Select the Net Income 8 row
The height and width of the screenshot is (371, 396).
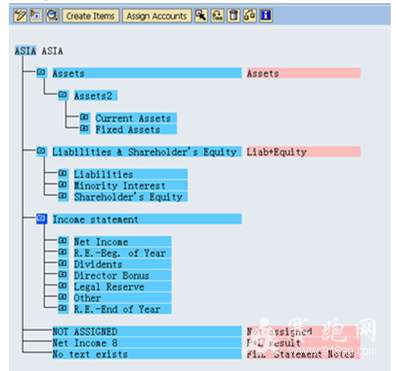[147, 343]
